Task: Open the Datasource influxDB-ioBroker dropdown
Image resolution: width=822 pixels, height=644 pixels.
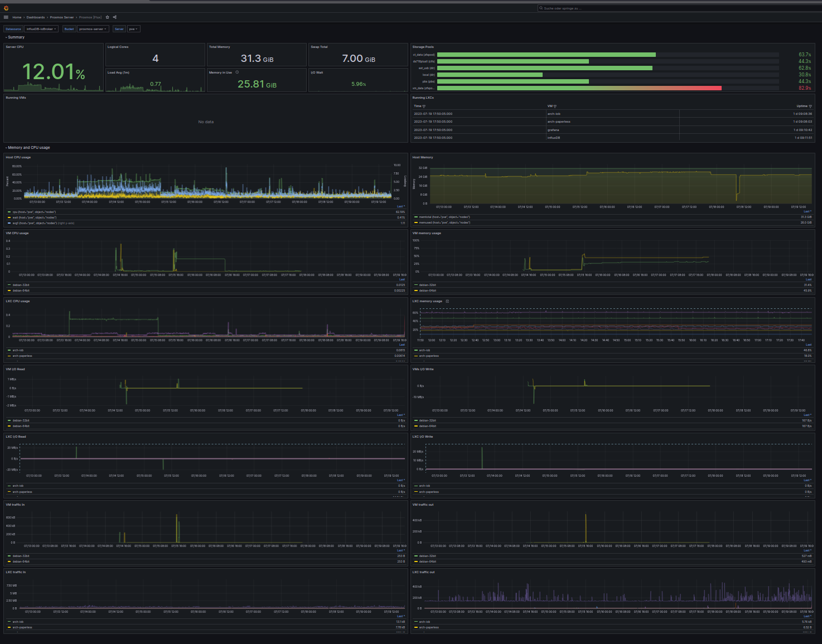Action: coord(41,29)
